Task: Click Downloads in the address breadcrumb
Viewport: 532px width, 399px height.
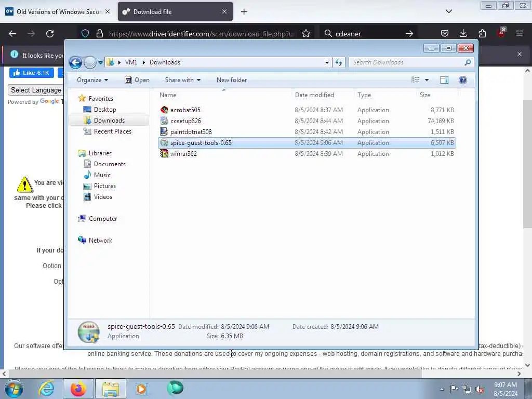Action: (x=165, y=62)
